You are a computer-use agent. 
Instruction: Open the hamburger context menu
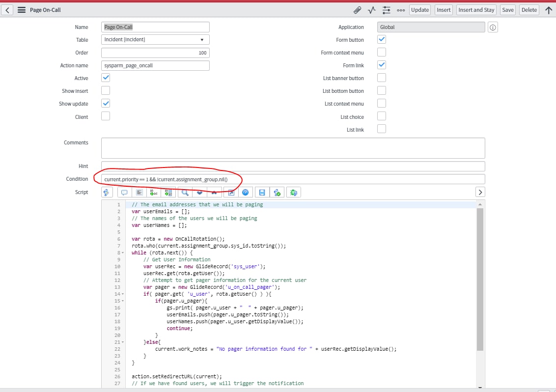[x=21, y=10]
